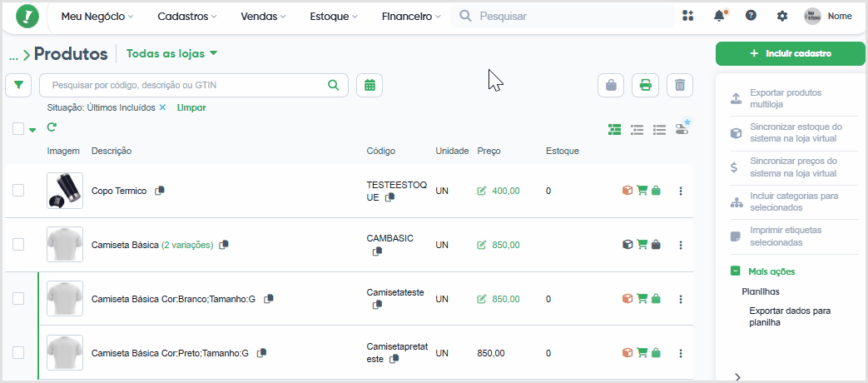
Task: Click the refresh list icon
Action: click(52, 127)
